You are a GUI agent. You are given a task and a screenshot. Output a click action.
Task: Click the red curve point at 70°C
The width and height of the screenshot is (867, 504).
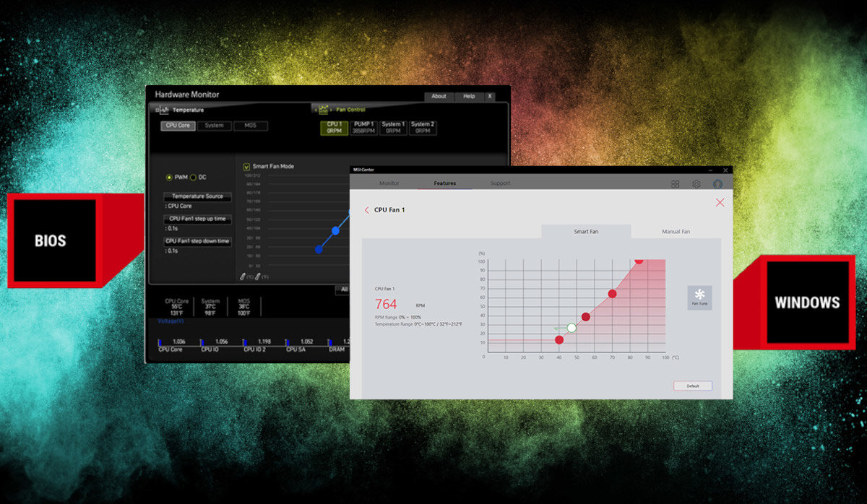coord(612,294)
